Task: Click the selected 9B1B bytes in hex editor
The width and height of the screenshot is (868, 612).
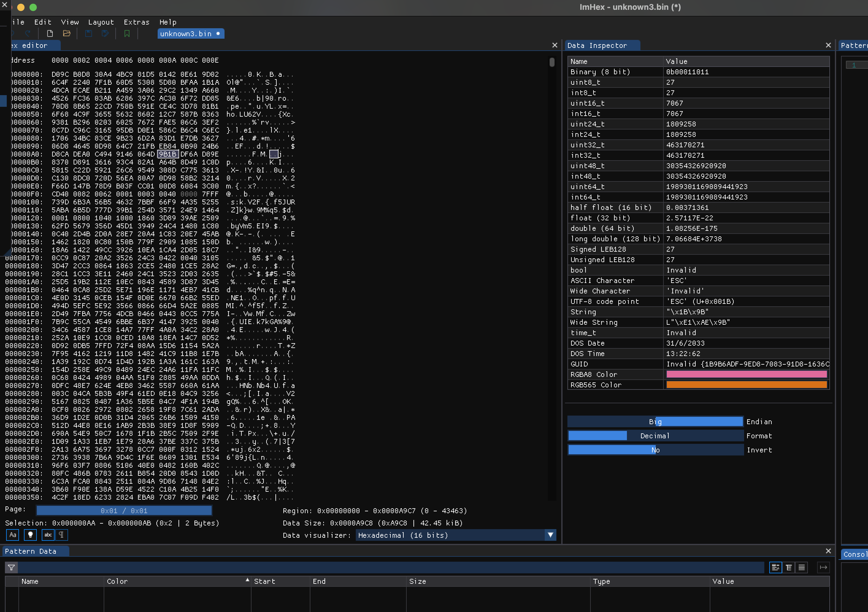Action: (168, 154)
